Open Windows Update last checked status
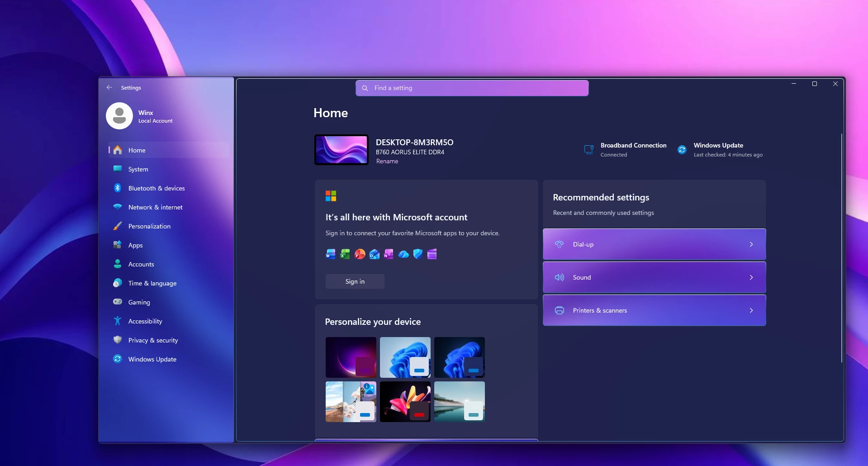This screenshot has width=868, height=466. click(720, 150)
